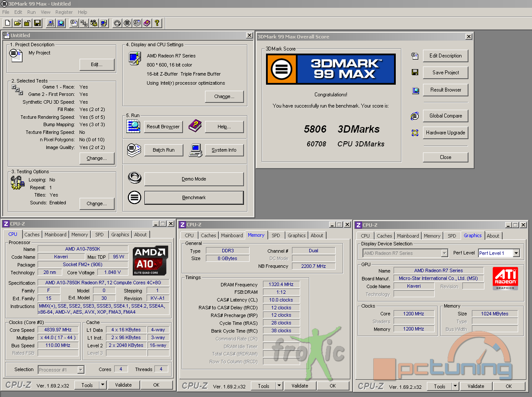The height and width of the screenshot is (397, 532).
Task: Click Change... button in Display and CPU Settings
Action: pos(224,97)
